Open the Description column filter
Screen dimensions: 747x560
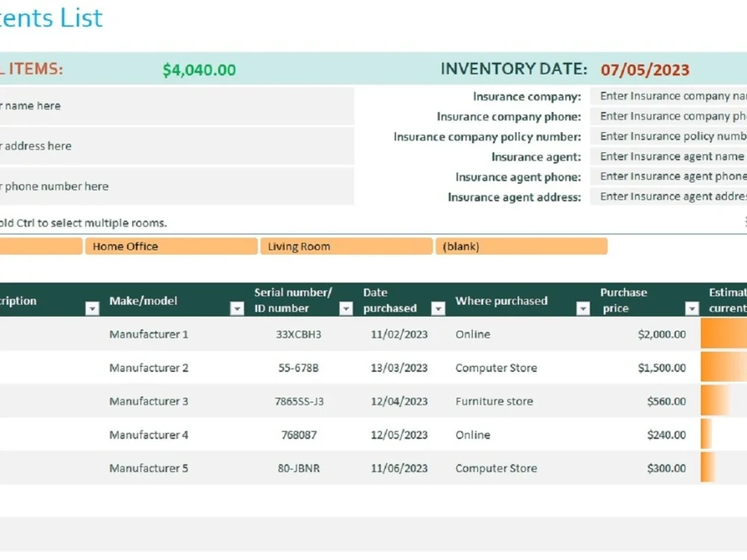click(x=93, y=308)
